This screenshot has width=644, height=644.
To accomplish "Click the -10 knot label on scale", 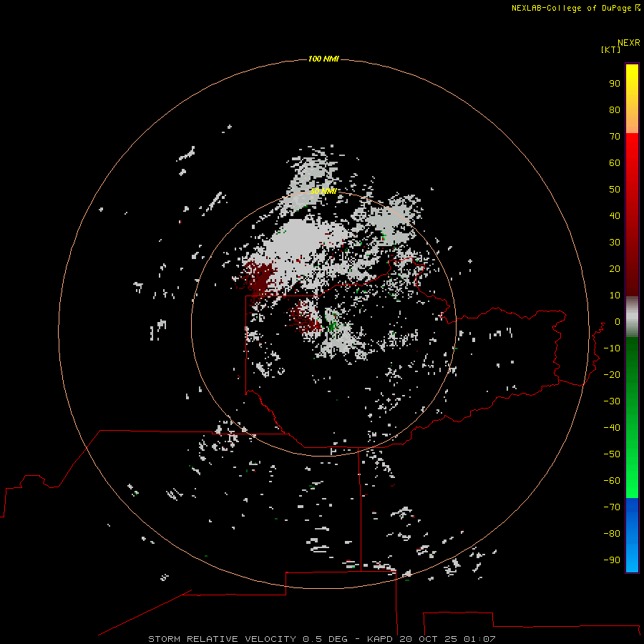I will click(x=612, y=348).
